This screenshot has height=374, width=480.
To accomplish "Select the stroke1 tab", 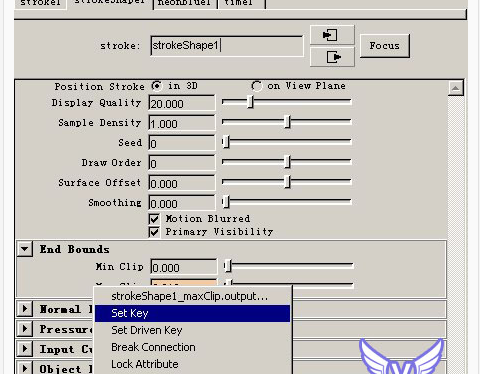I will point(40,3).
